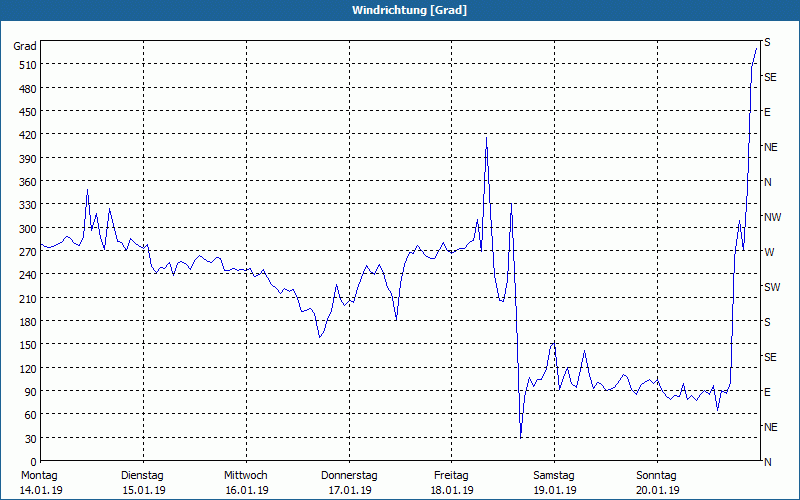Viewport: 800px width, 500px height.
Task: Click the SW compass label
Action: 772,287
